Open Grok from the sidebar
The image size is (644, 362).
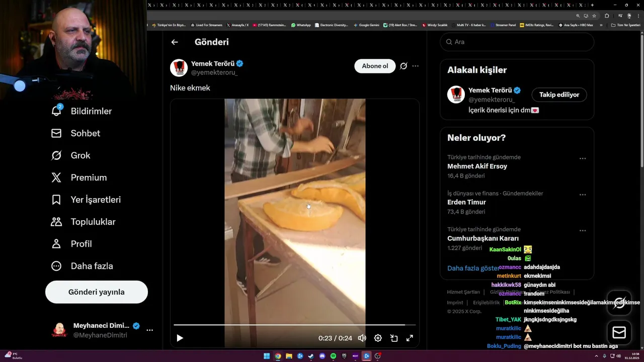tap(70, 155)
